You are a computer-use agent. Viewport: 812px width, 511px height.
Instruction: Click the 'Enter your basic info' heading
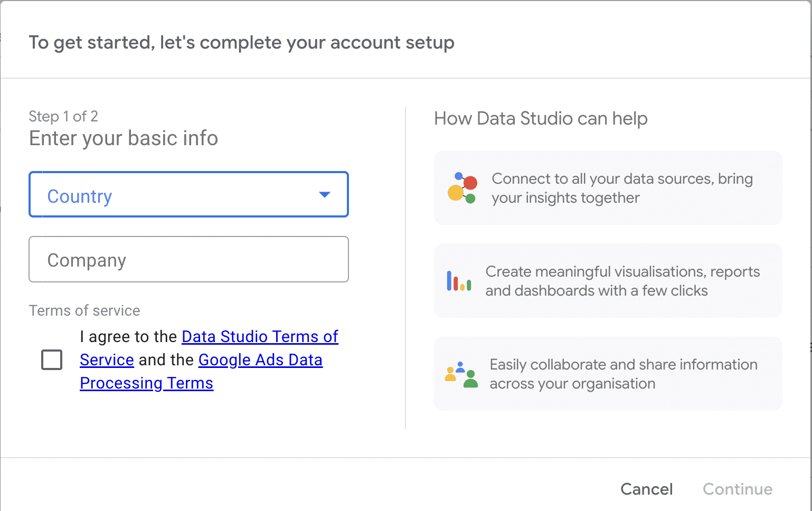[x=124, y=138]
